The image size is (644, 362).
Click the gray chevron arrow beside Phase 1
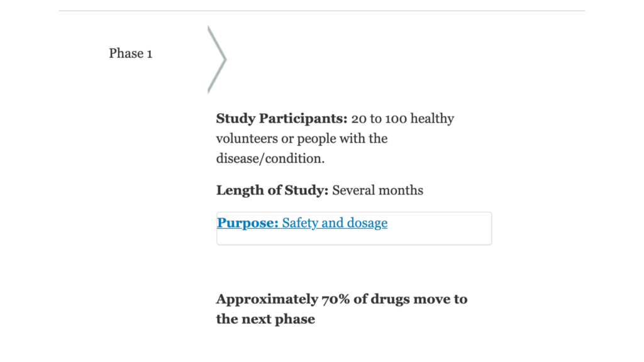[x=217, y=60]
